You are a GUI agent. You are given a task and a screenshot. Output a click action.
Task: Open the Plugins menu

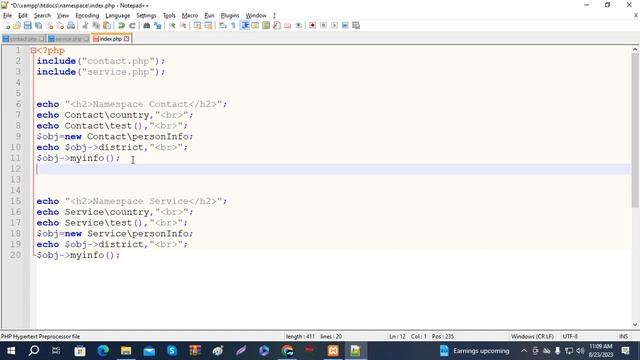(x=230, y=16)
